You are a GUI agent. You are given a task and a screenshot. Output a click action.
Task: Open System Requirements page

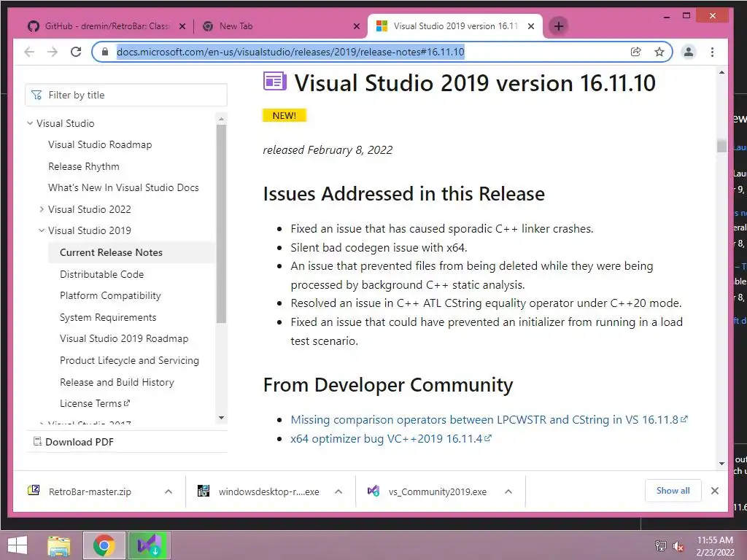[108, 317]
